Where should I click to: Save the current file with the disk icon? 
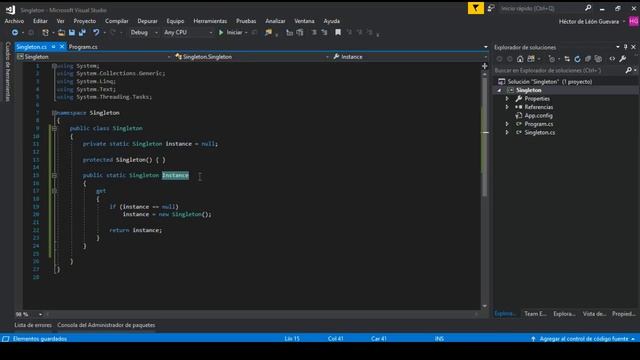[x=72, y=32]
